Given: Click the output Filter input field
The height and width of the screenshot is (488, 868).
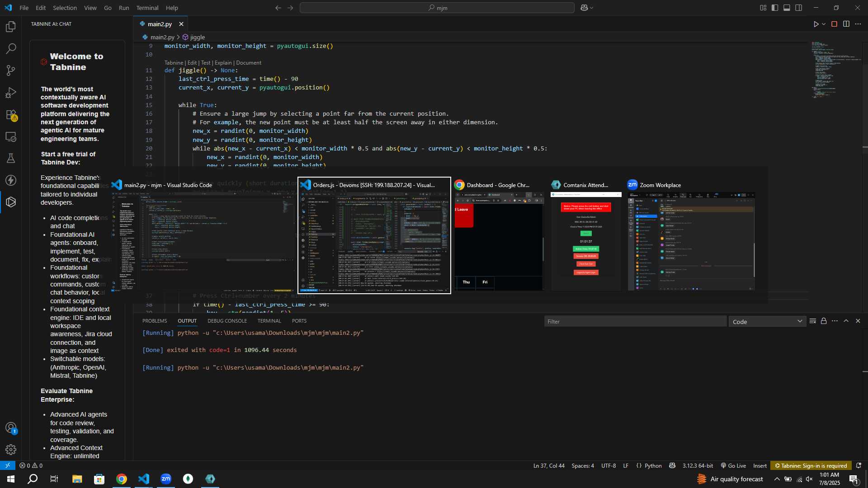Looking at the screenshot, I should (635, 322).
